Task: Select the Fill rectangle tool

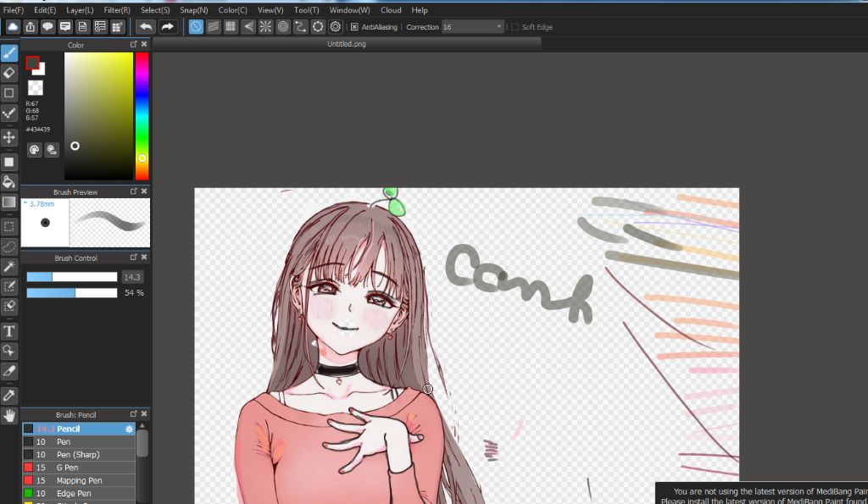Action: tap(8, 162)
